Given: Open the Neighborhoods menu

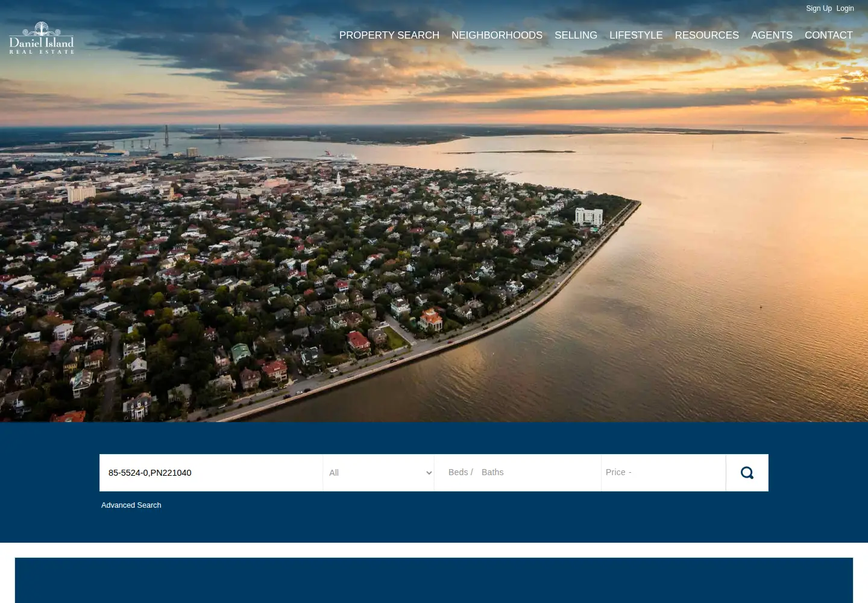Looking at the screenshot, I should [497, 36].
